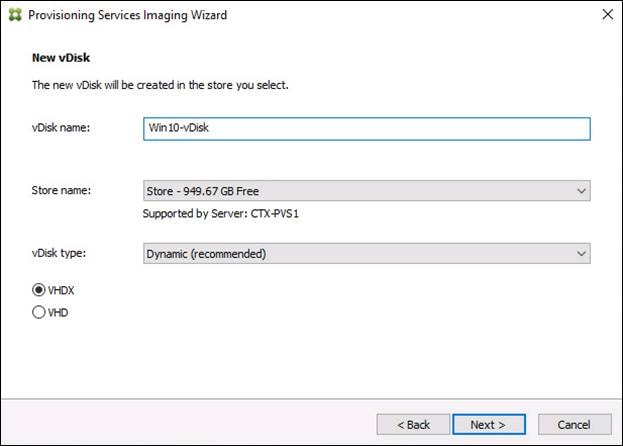623x446 pixels.
Task: Click the store selection description sentence
Action: 160,85
